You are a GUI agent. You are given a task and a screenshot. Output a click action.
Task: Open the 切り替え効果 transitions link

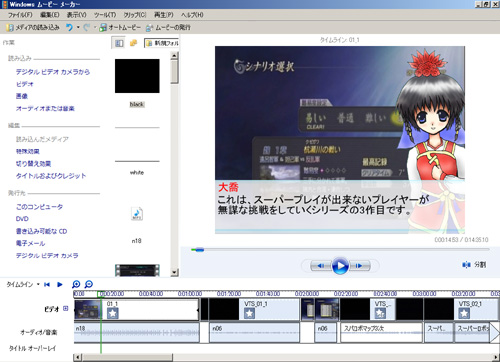pyautogui.click(x=33, y=164)
